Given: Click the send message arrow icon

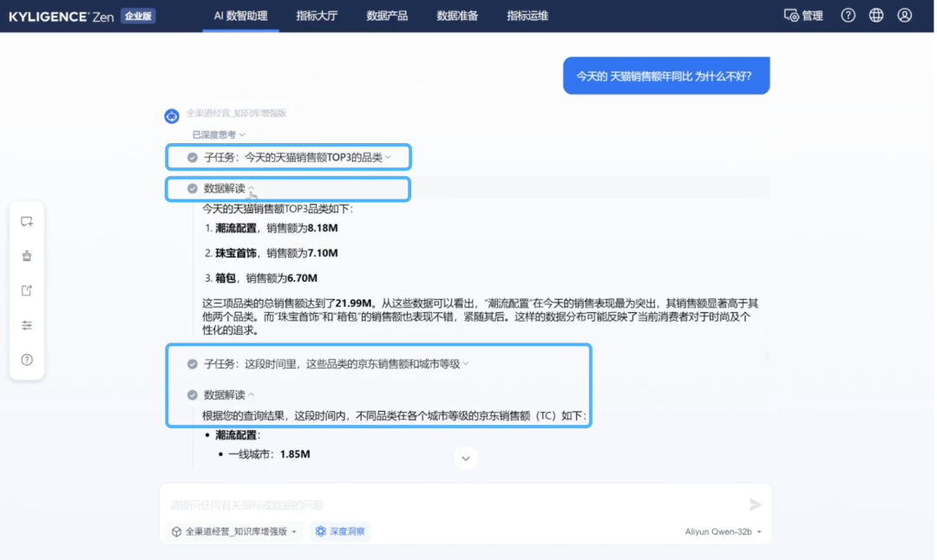Looking at the screenshot, I should [756, 505].
